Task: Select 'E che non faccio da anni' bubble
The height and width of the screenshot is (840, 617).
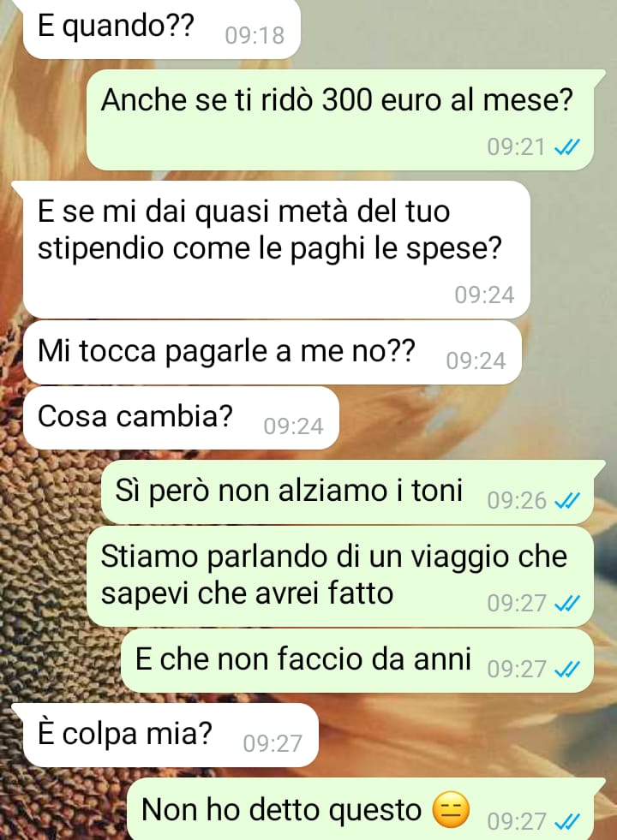Action: coord(357,660)
